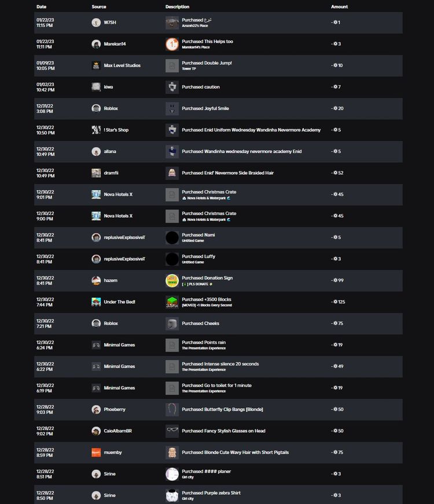Viewport: 434px width, 504px height.
Task: Select the muemby source icon
Action: coord(96,452)
